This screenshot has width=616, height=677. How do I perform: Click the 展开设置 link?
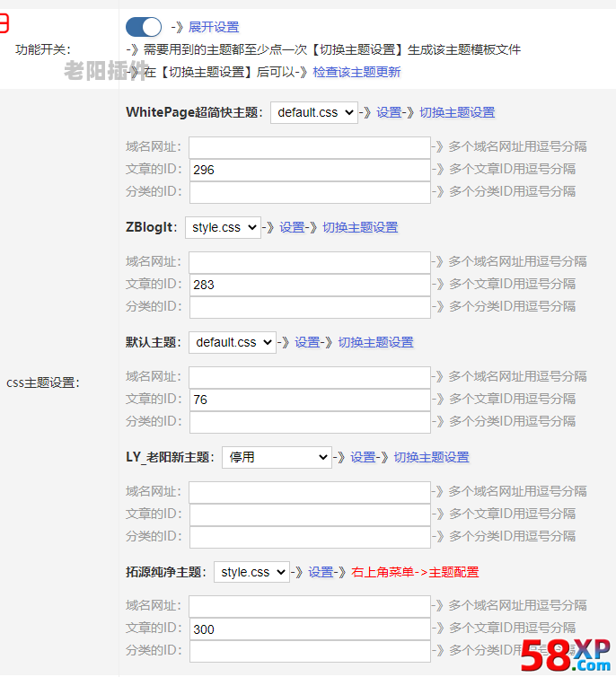pyautogui.click(x=214, y=27)
